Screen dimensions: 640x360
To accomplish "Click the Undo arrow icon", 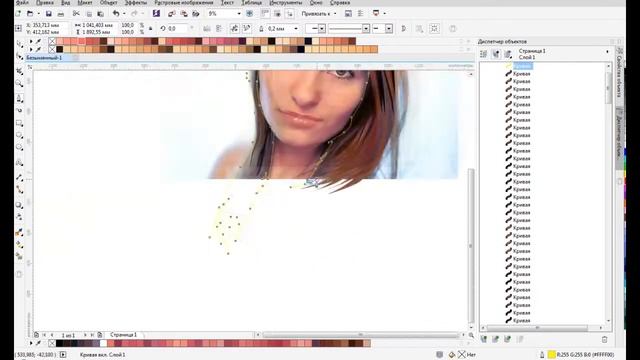I will tap(116, 13).
